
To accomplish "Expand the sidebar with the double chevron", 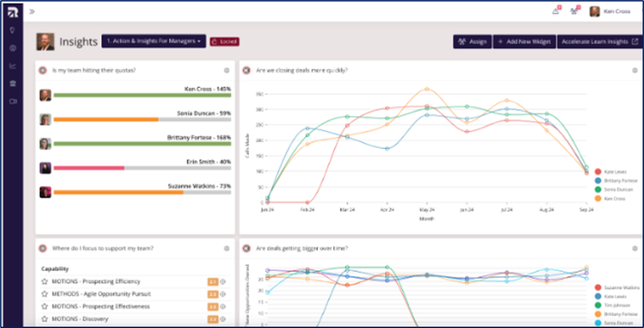I will click(32, 11).
